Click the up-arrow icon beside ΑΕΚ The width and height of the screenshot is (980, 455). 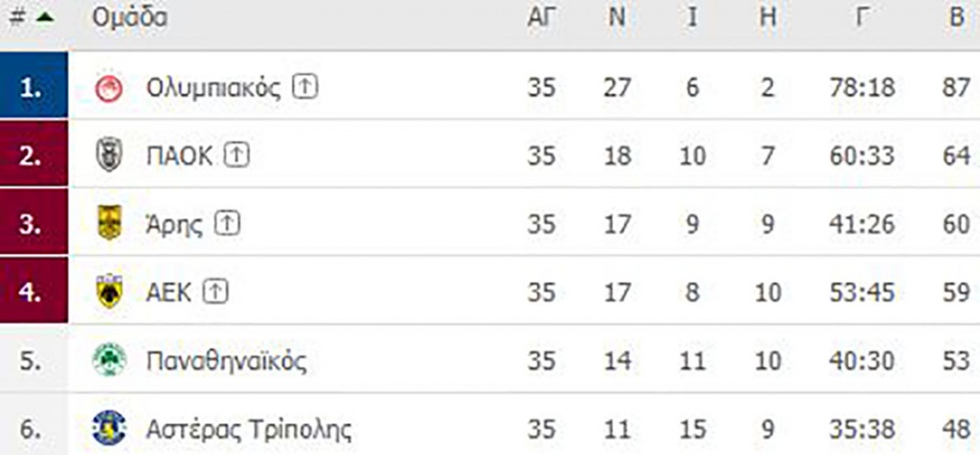215,291
